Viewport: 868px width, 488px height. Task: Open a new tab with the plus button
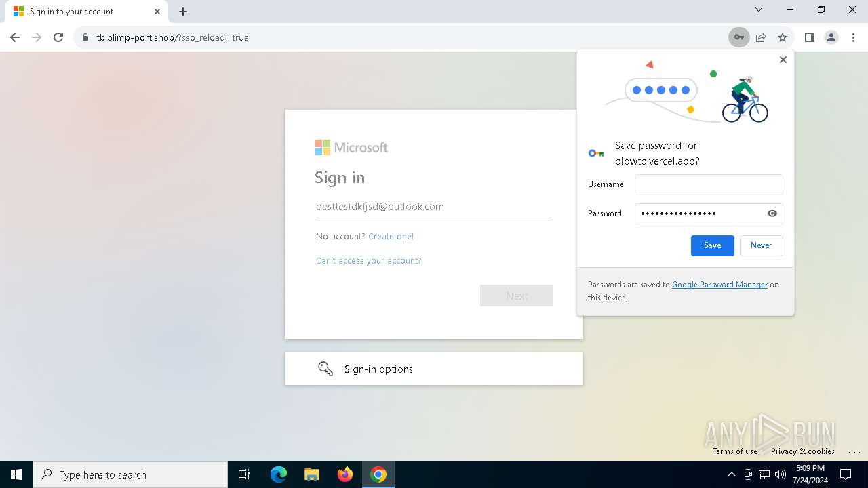point(183,12)
